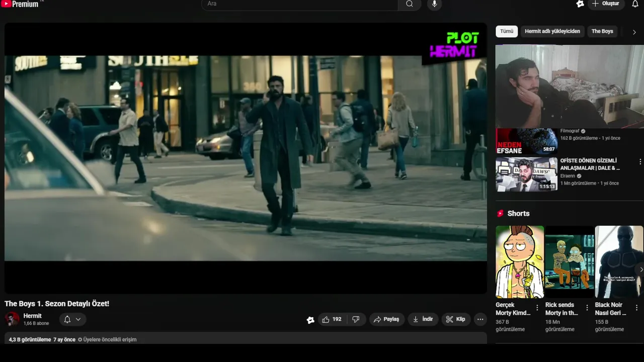Open the Neden Efsane video thumbnail

(526, 141)
